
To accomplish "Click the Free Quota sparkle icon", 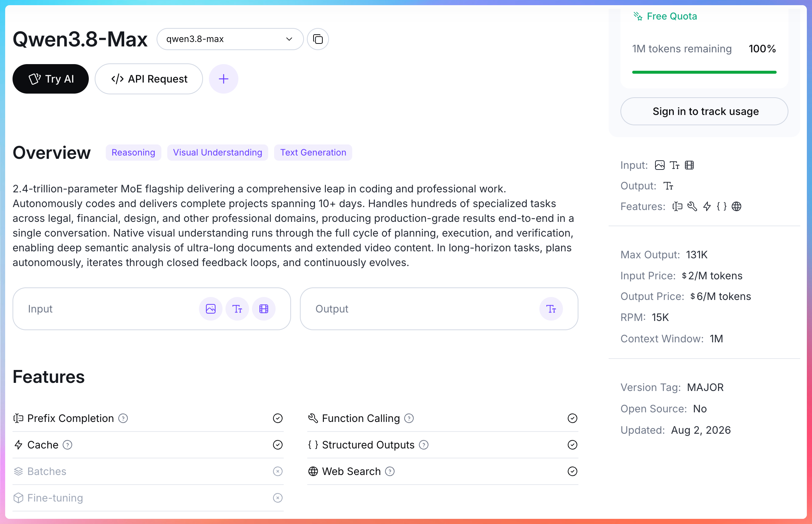I will [638, 16].
